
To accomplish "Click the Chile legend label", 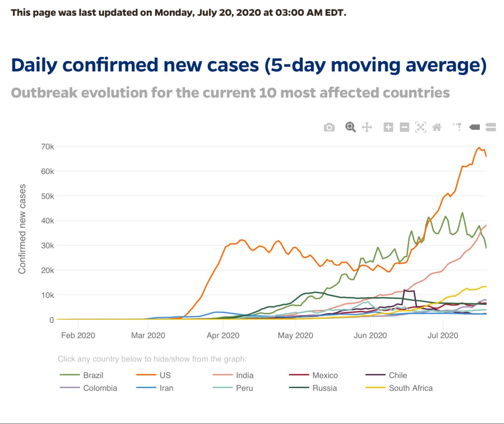I will [x=398, y=375].
